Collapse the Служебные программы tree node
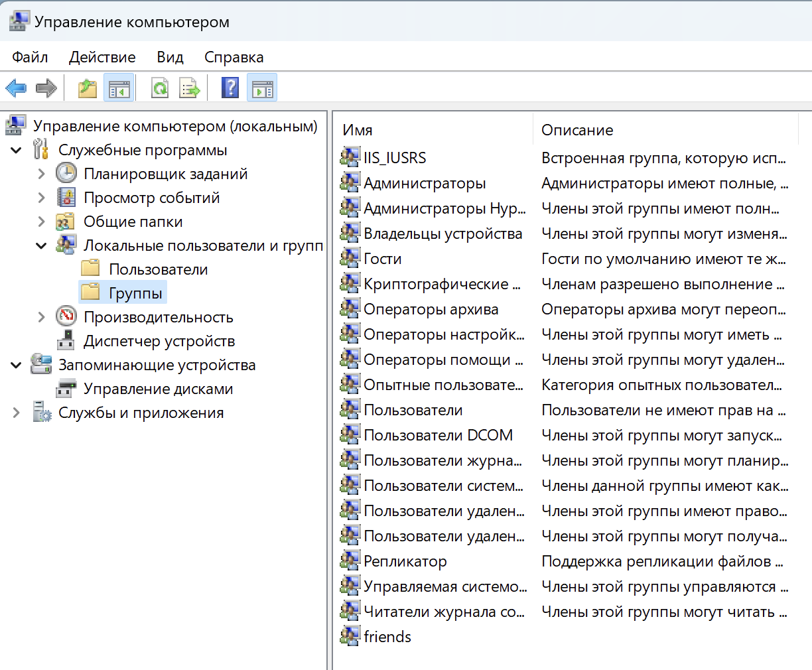 coord(17,151)
